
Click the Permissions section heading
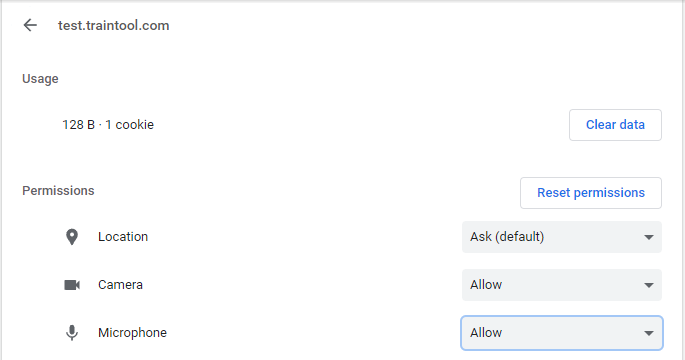pos(58,191)
